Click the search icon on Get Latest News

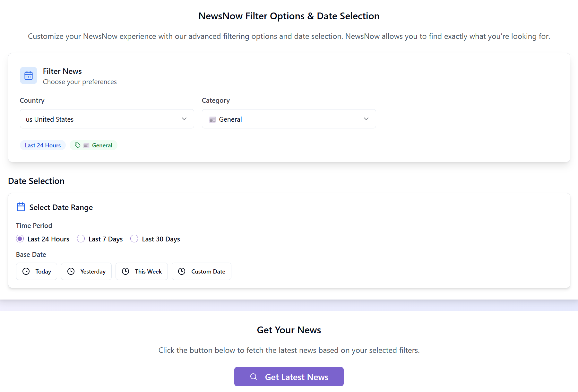[x=254, y=377]
